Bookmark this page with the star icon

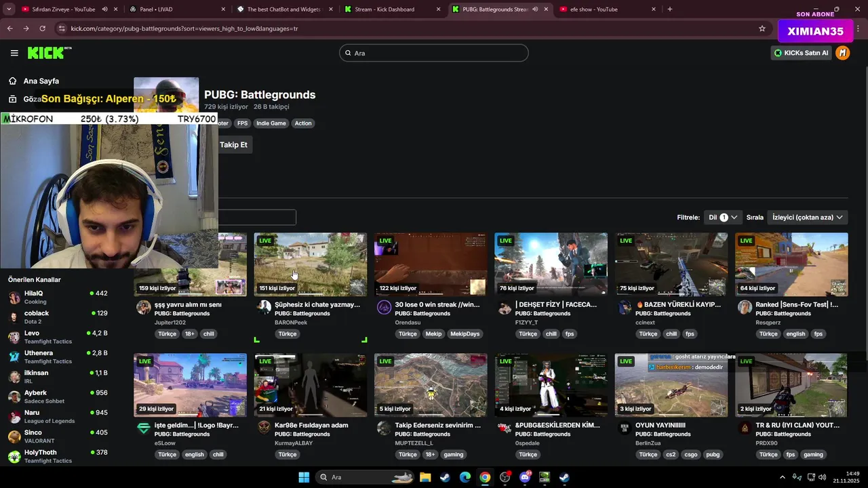pyautogui.click(x=762, y=28)
